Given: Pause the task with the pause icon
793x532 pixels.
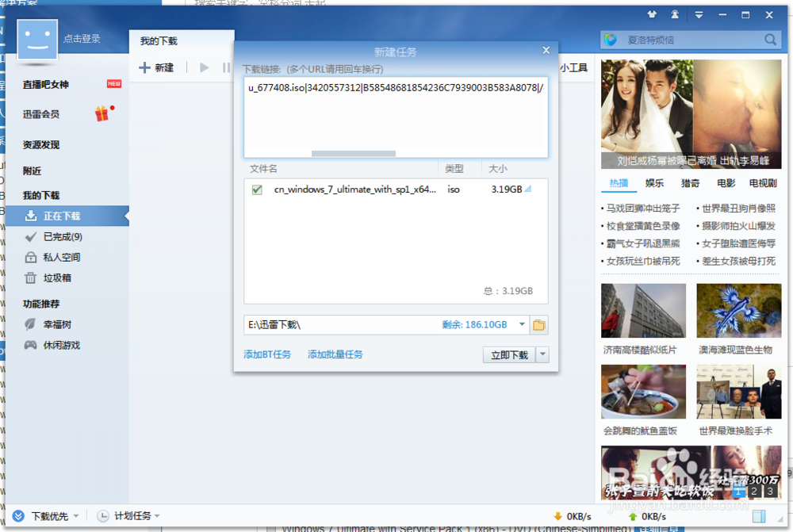Looking at the screenshot, I should pyautogui.click(x=226, y=67).
